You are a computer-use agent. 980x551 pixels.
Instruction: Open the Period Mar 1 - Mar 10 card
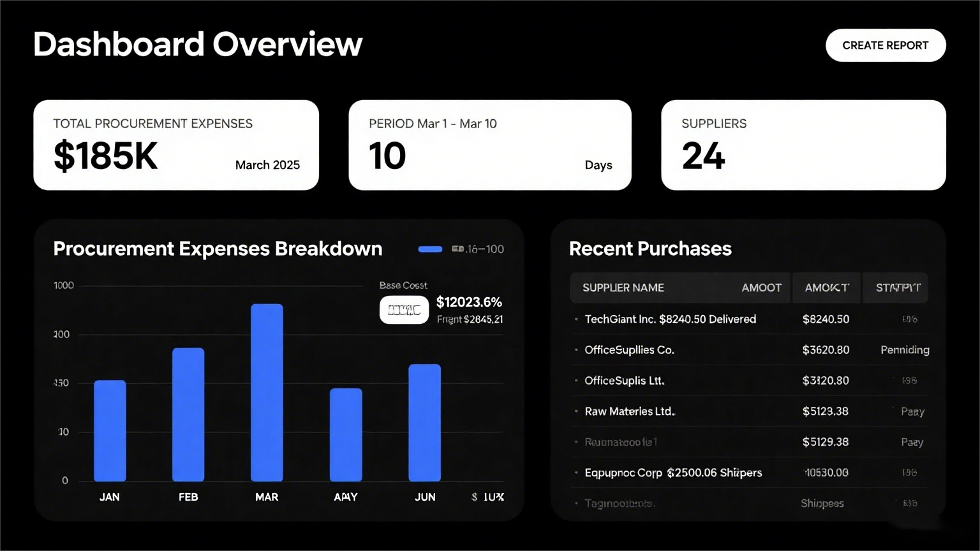(x=489, y=145)
